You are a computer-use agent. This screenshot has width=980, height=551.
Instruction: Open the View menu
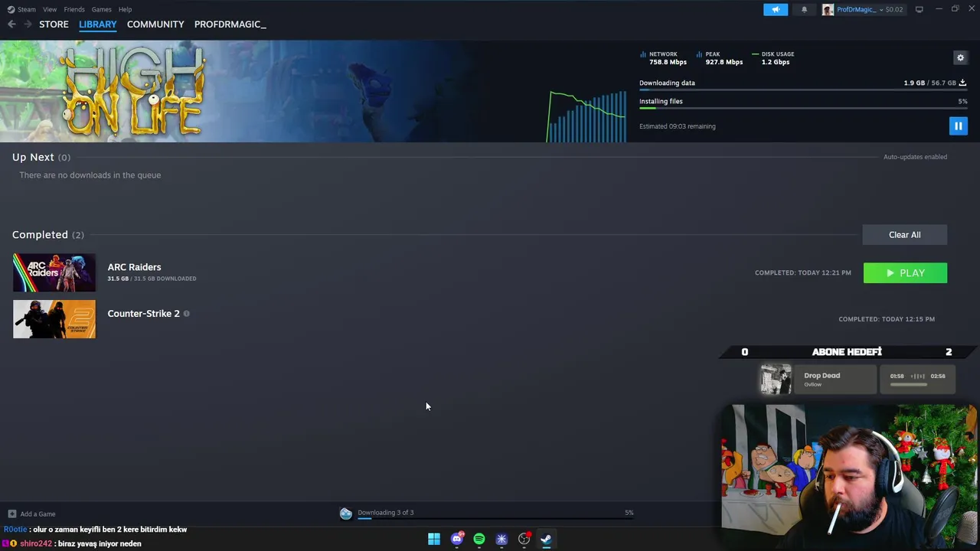[x=50, y=9]
